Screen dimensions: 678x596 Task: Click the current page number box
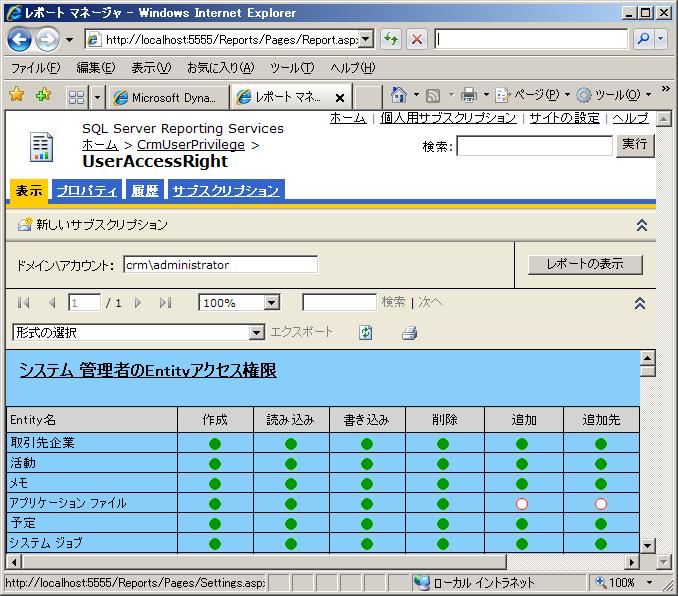tap(84, 302)
